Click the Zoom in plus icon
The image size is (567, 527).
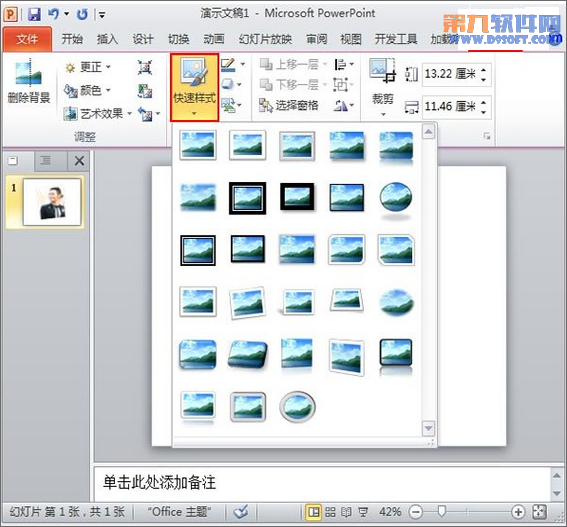click(518, 512)
